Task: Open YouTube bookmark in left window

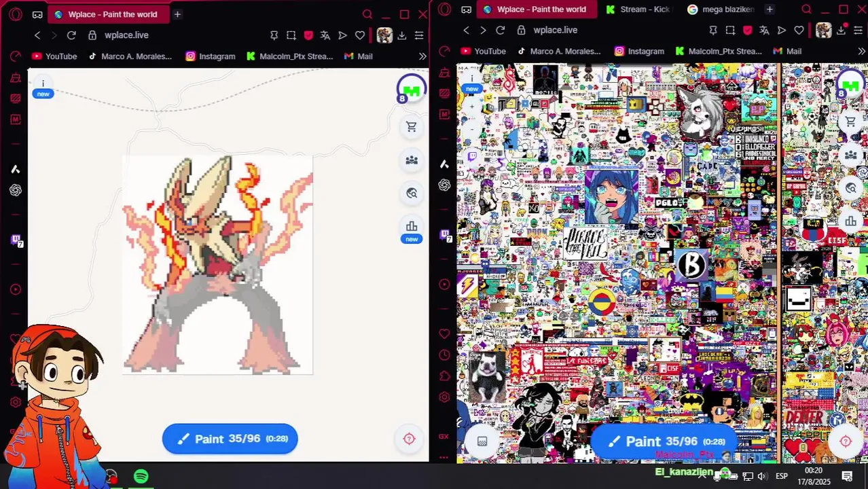Action: (54, 56)
